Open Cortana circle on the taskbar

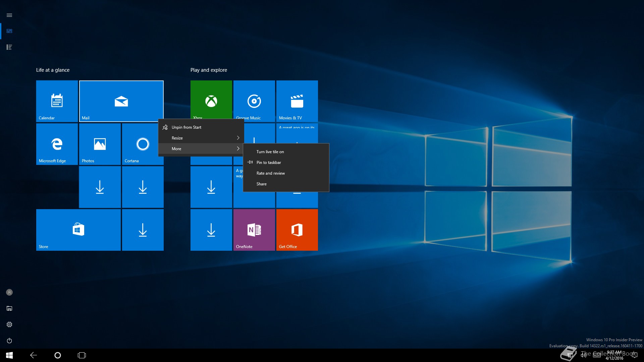pos(58,355)
